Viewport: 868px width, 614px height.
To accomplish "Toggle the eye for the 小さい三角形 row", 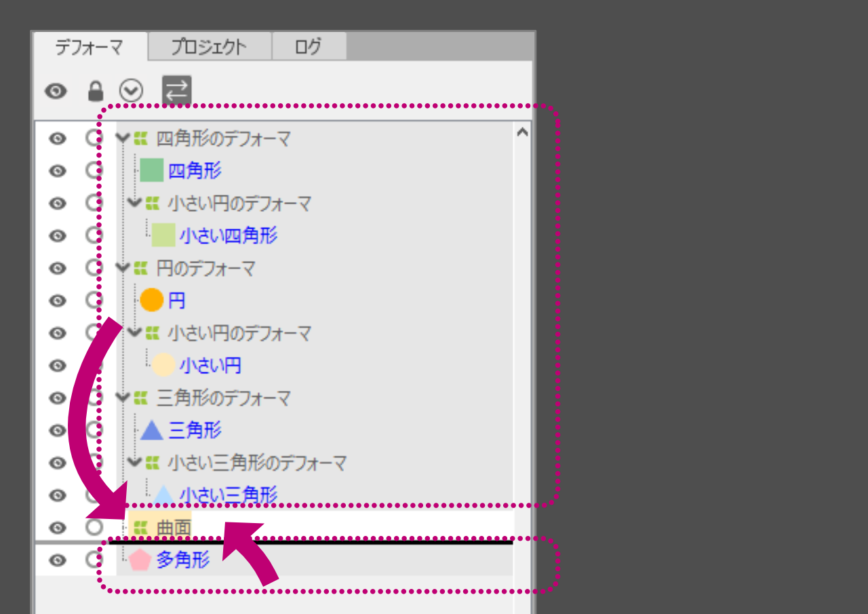I will coord(58,495).
